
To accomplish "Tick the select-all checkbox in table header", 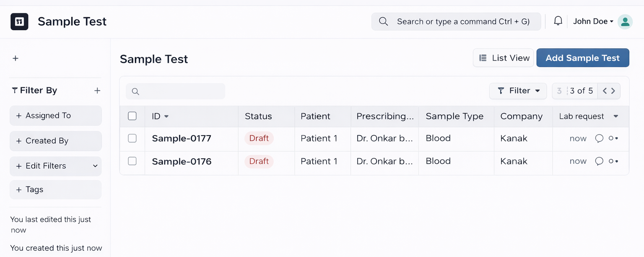I will (132, 116).
